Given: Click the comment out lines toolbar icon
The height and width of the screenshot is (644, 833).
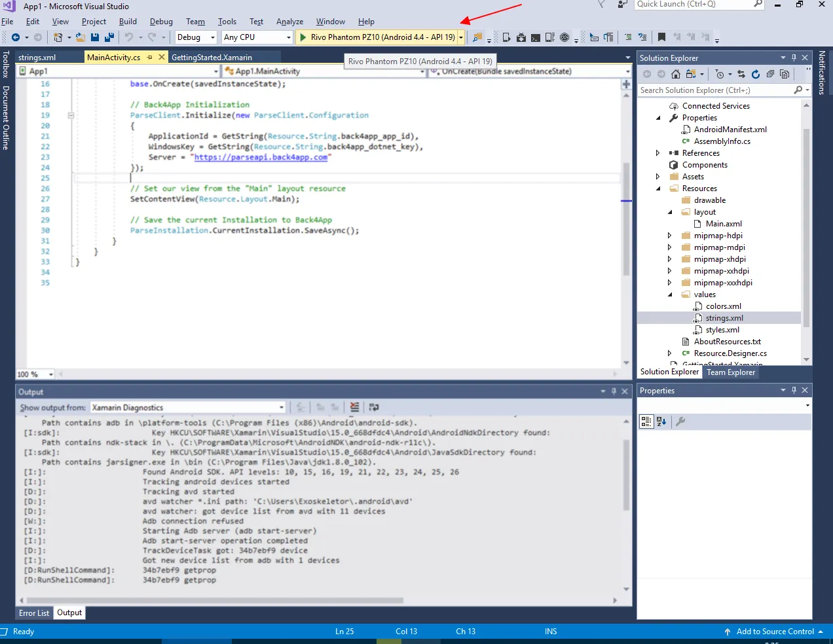Looking at the screenshot, I should pyautogui.click(x=628, y=37).
